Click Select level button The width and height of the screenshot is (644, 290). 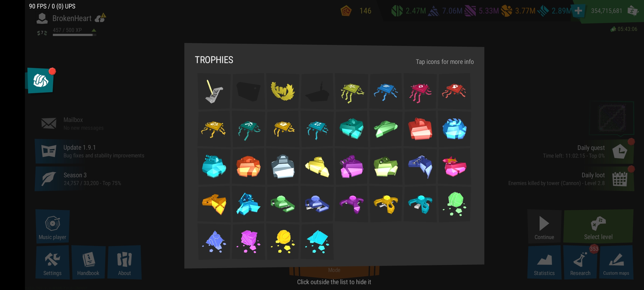click(x=598, y=226)
